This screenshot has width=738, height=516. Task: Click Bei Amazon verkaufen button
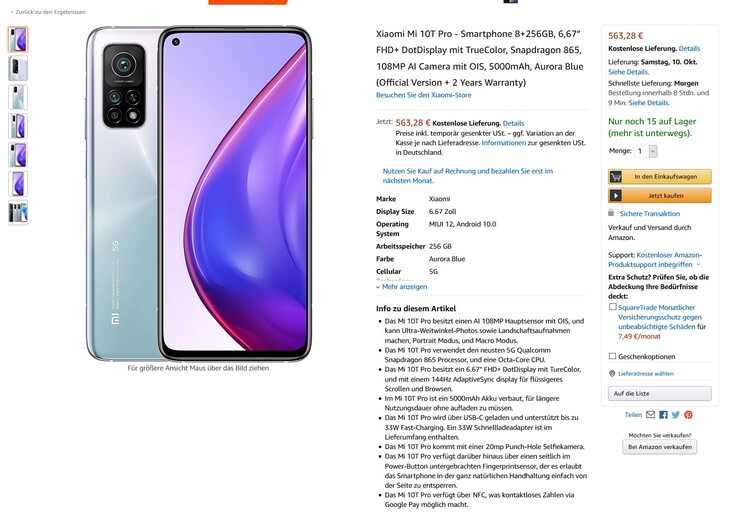coord(659,447)
